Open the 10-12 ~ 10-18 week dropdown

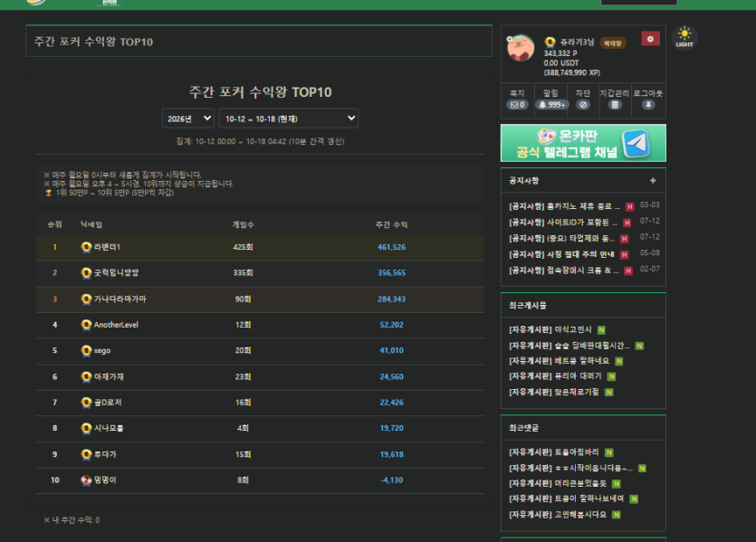click(x=288, y=118)
